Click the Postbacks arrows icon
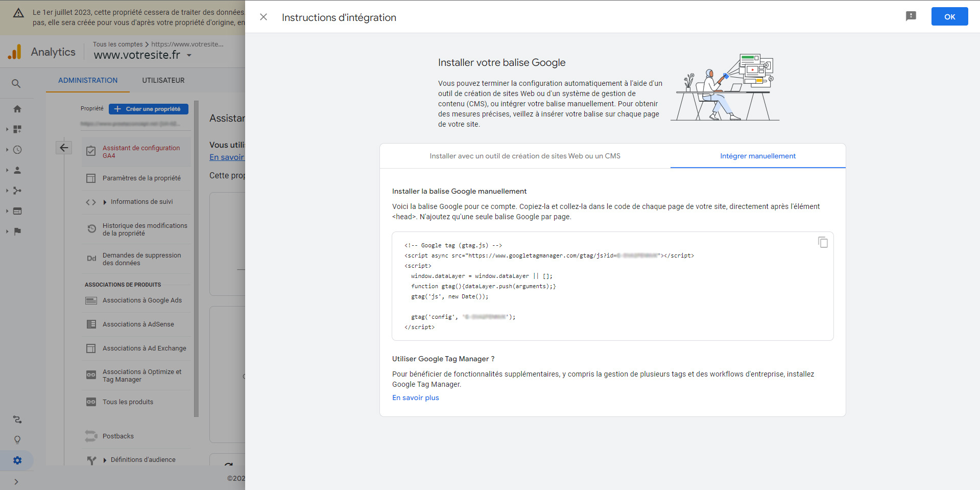 [91, 436]
